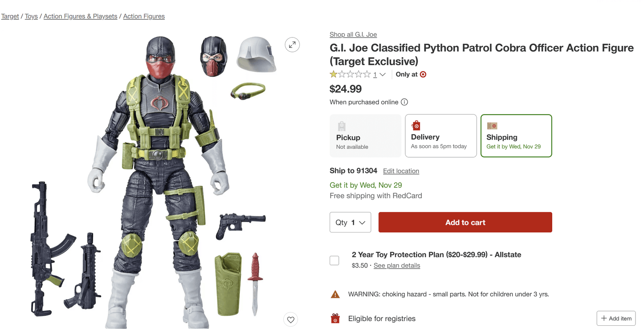The height and width of the screenshot is (329, 644).
Task: Open the purchased online info tooltip
Action: pyautogui.click(x=405, y=102)
